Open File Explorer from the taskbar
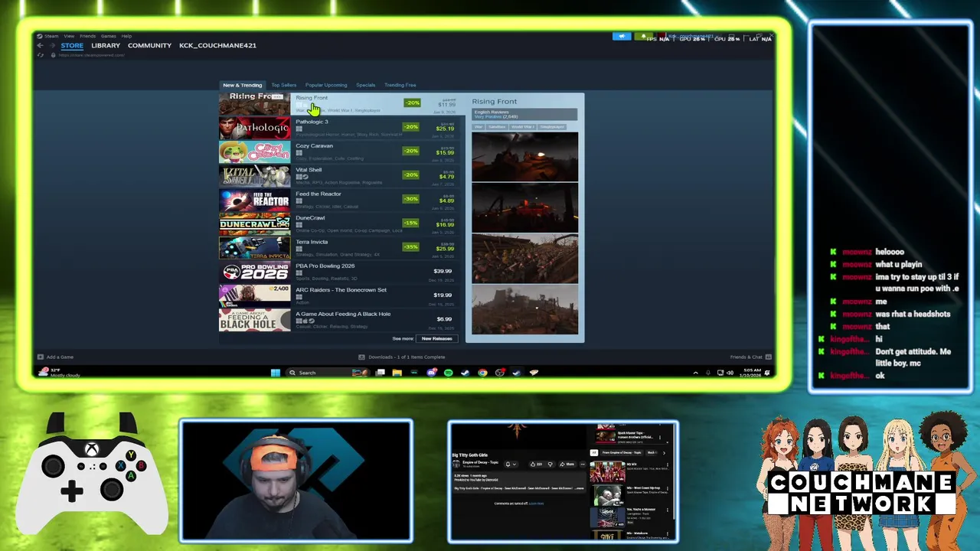The width and height of the screenshot is (980, 551). [x=397, y=373]
